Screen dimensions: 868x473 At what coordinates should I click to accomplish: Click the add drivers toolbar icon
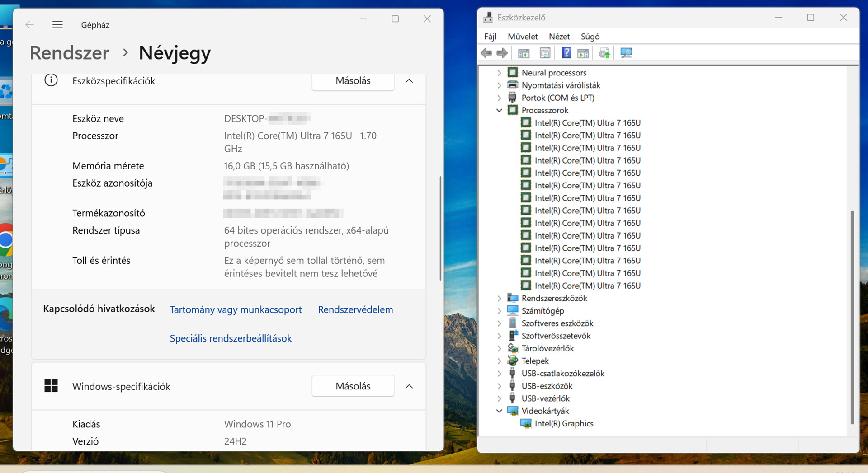[604, 53]
